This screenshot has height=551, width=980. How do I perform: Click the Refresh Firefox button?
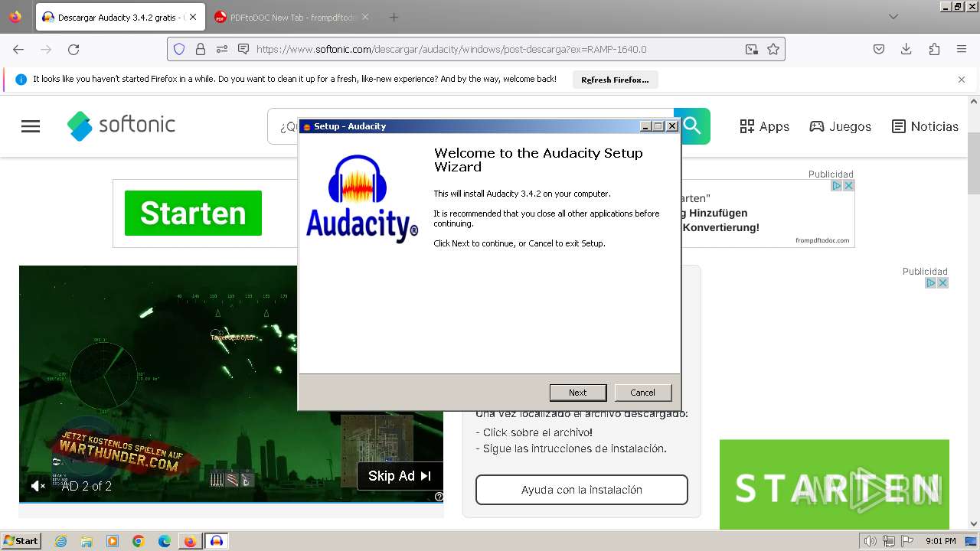615,80
